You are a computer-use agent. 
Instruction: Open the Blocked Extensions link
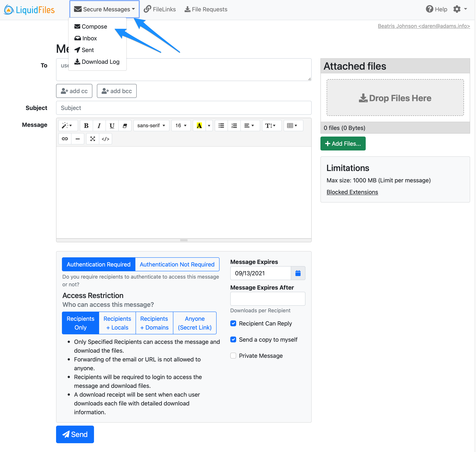click(352, 192)
